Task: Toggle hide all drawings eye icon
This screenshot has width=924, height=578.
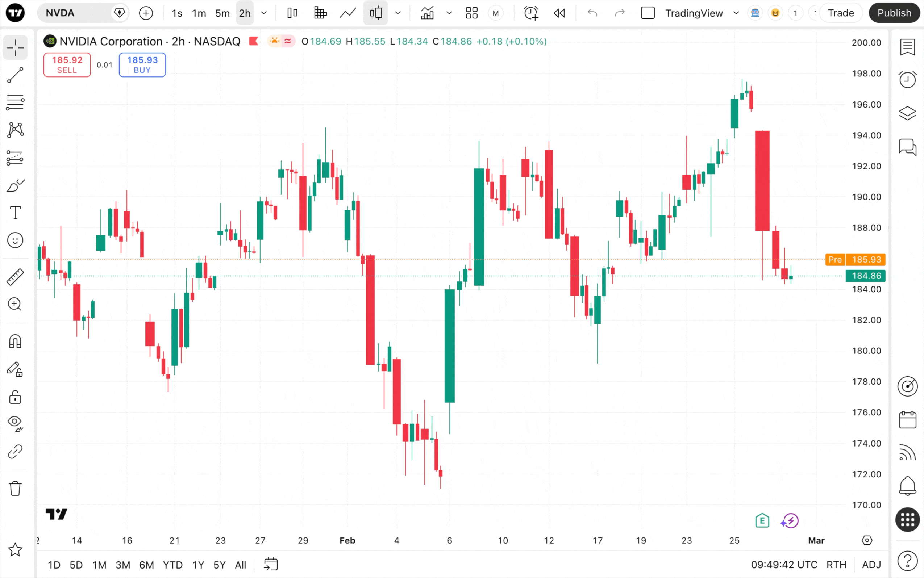Action: coord(15,423)
